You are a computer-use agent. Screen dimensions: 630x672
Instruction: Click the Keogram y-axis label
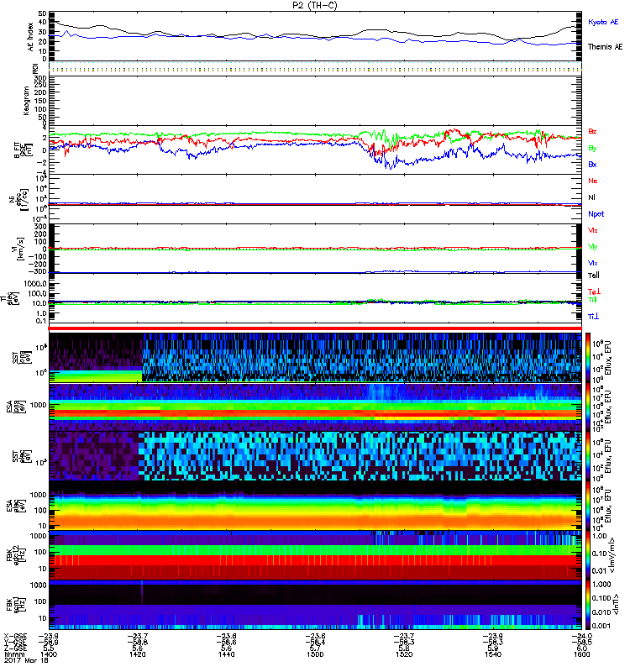pyautogui.click(x=26, y=101)
